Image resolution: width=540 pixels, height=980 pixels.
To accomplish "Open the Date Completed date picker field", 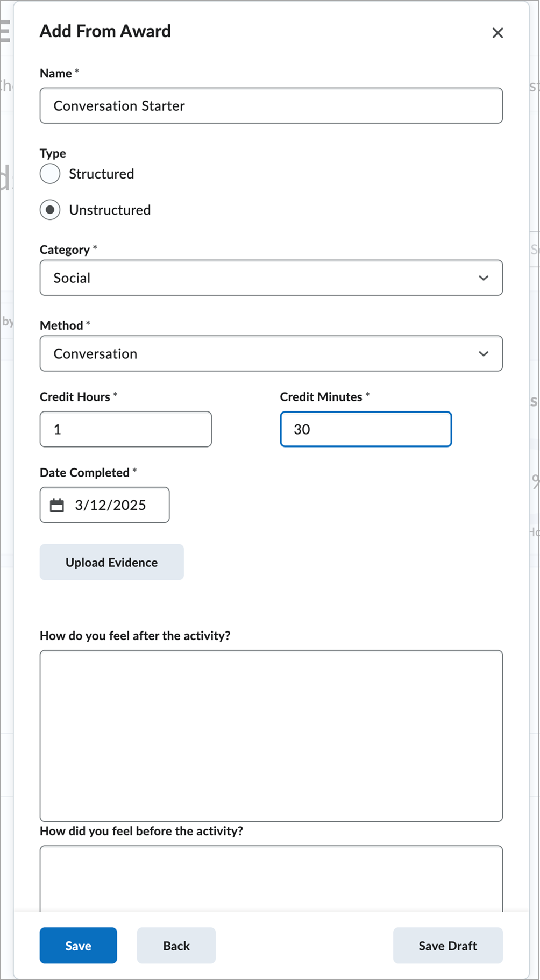I will (110, 505).
